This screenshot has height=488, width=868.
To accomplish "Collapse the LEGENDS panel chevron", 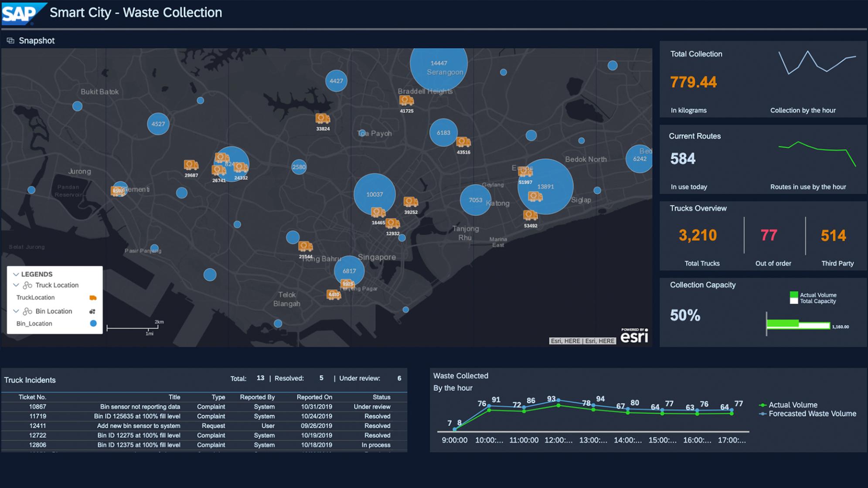I will click(x=16, y=274).
